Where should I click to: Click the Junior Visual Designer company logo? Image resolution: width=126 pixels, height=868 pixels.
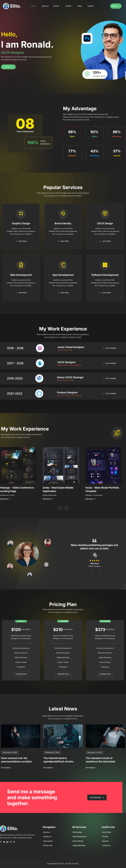(40, 348)
